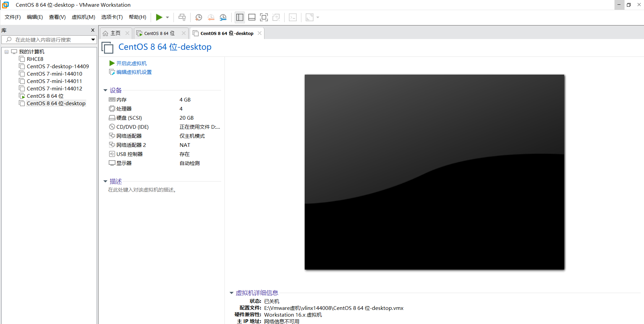Click the library search input field

tap(47, 40)
